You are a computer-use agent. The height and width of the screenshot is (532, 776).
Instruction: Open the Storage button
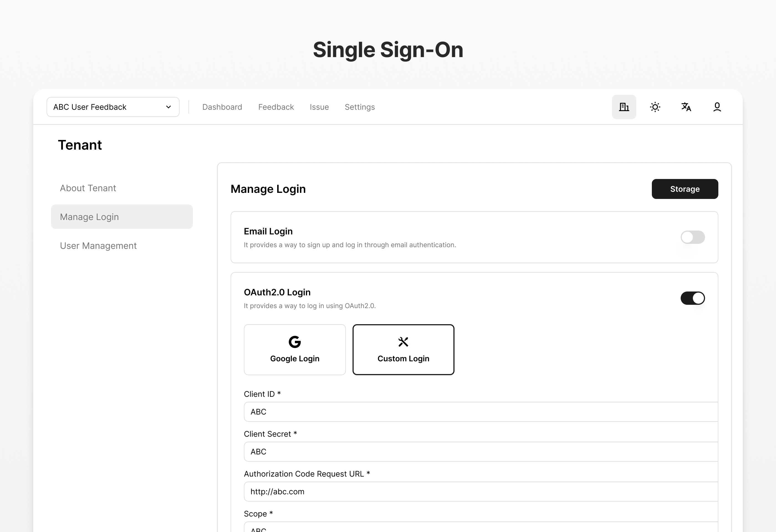pos(685,189)
